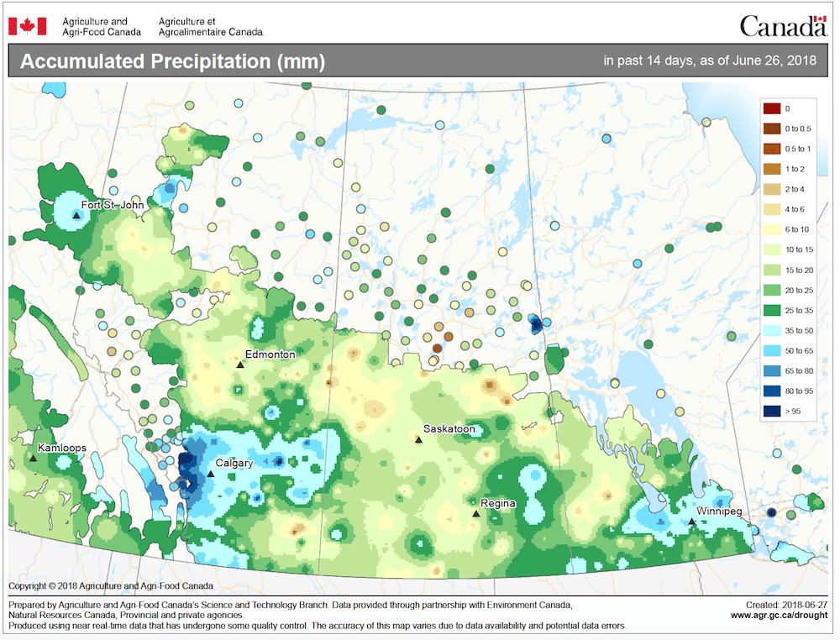Click the date text as of June 26, 2018
840x640 pixels.
758,60
